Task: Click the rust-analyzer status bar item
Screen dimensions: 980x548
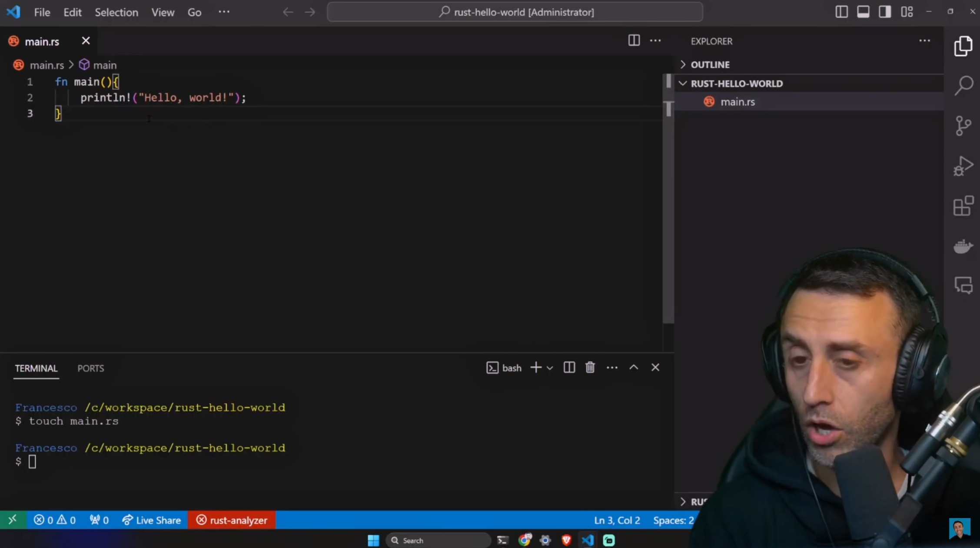Action: pyautogui.click(x=232, y=520)
